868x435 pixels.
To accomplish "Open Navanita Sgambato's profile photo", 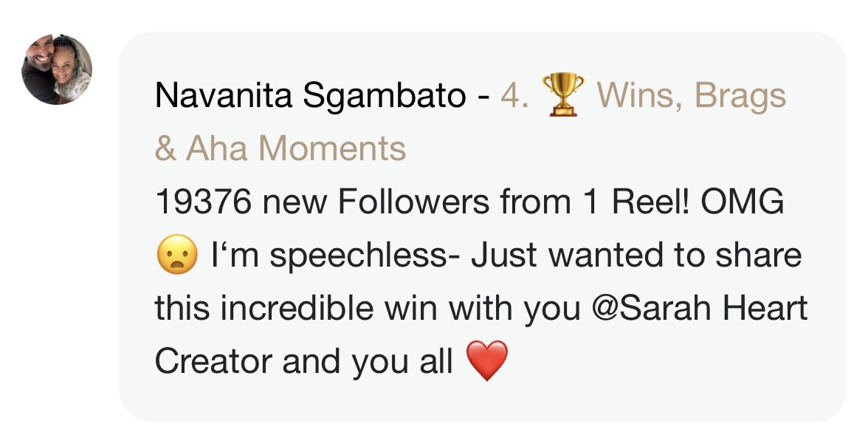I will coord(57,69).
